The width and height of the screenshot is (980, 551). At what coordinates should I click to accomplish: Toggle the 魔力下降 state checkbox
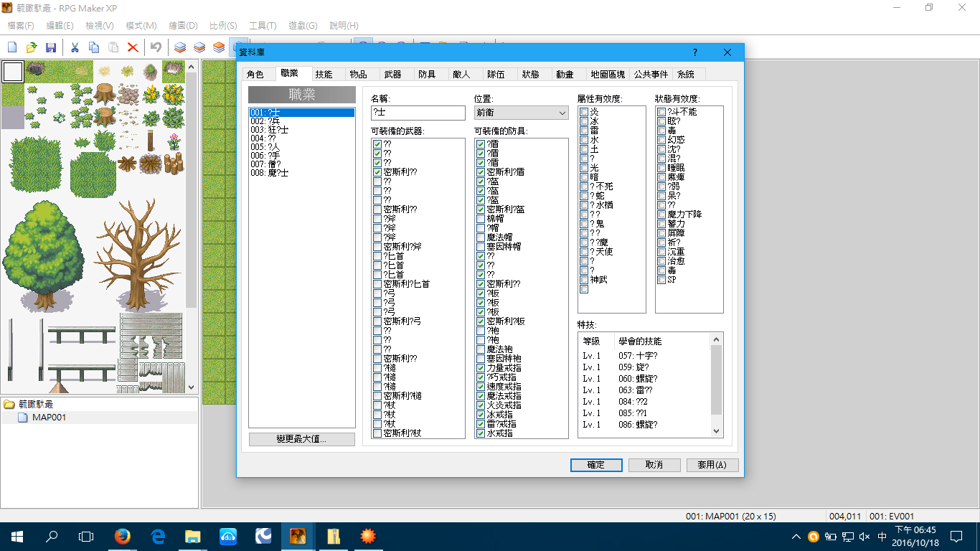click(661, 215)
